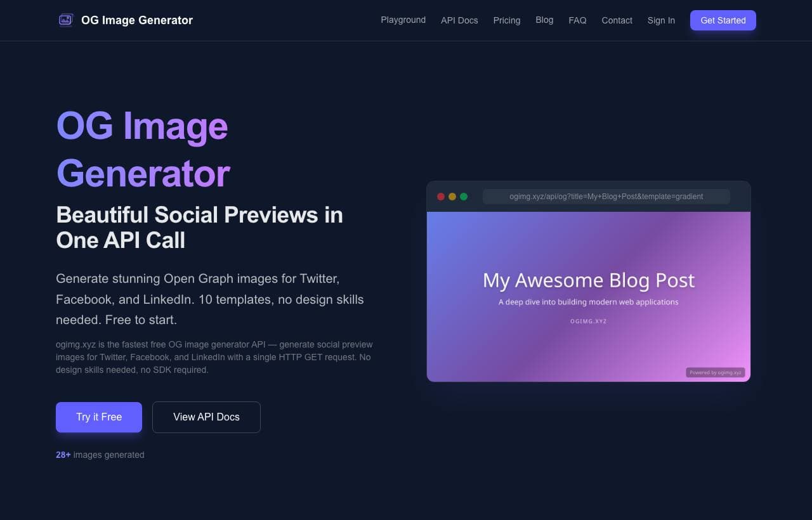The width and height of the screenshot is (812, 520).
Task: Open the FAQ page
Action: click(577, 20)
